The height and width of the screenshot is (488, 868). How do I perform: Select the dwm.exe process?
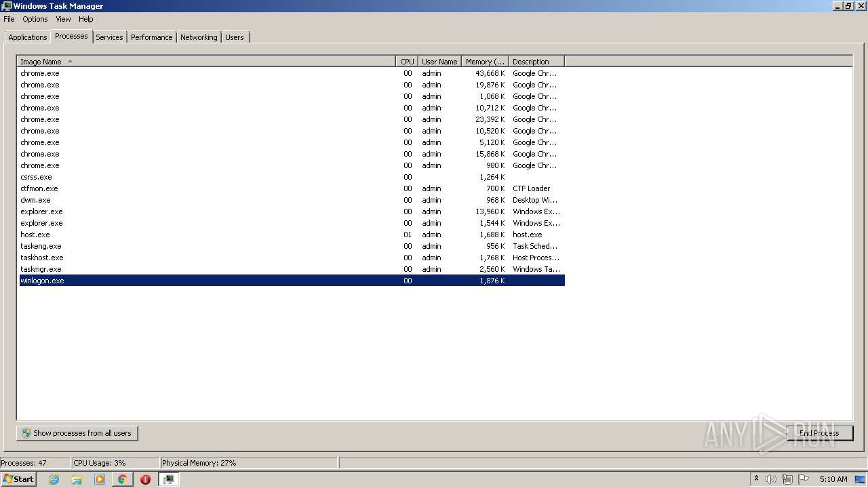pyautogui.click(x=292, y=200)
